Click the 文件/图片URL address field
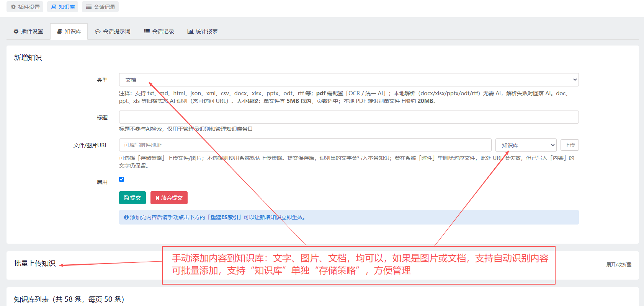The height and width of the screenshot is (306, 644). point(305,145)
